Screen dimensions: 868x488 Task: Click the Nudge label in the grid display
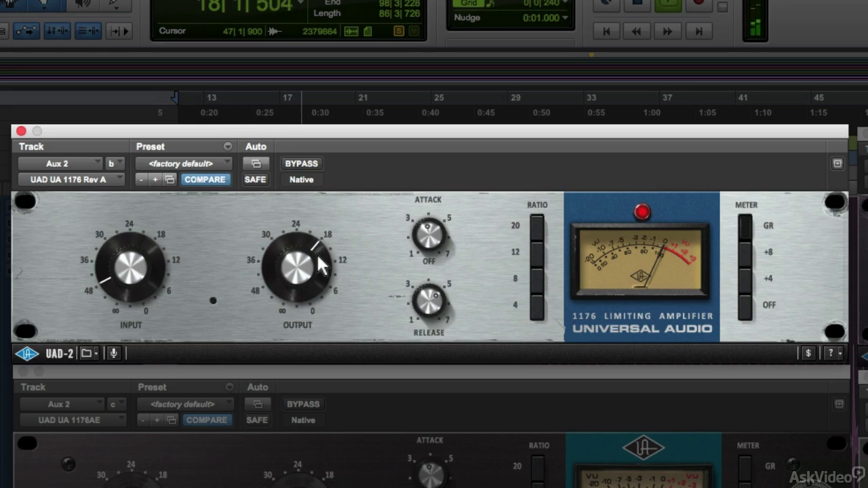[x=467, y=18]
